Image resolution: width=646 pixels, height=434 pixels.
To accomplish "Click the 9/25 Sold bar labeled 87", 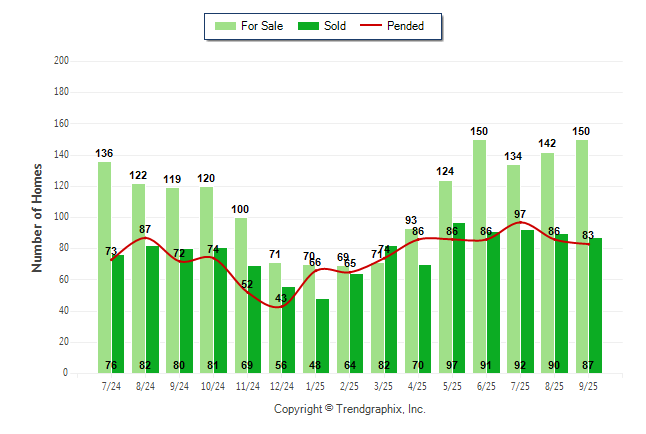I will coord(595,305).
